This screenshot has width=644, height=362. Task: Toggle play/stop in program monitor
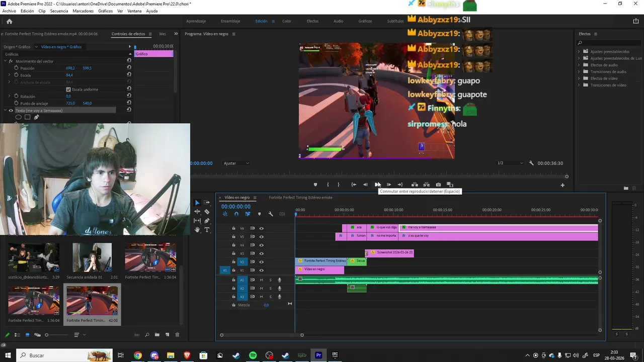pyautogui.click(x=377, y=185)
